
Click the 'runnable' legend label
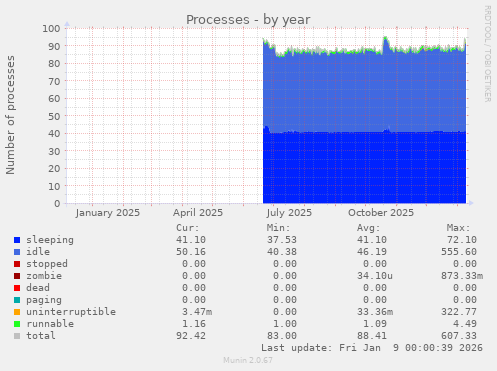50,324
